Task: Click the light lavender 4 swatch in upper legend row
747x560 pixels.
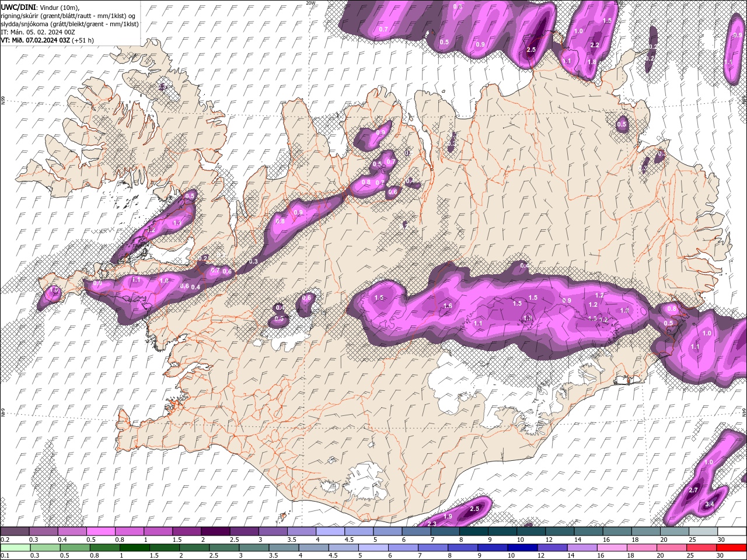Action: click(x=331, y=531)
